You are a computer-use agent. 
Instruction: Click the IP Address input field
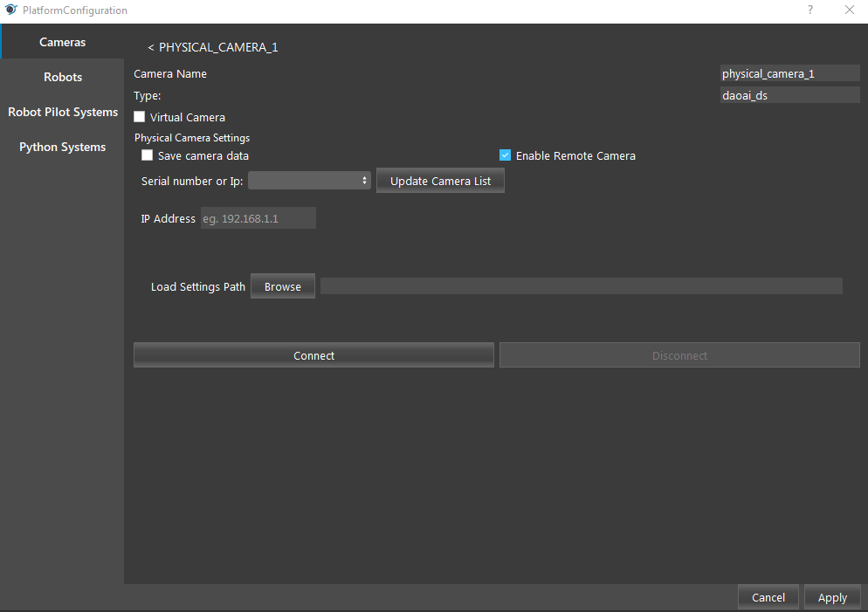[258, 217]
